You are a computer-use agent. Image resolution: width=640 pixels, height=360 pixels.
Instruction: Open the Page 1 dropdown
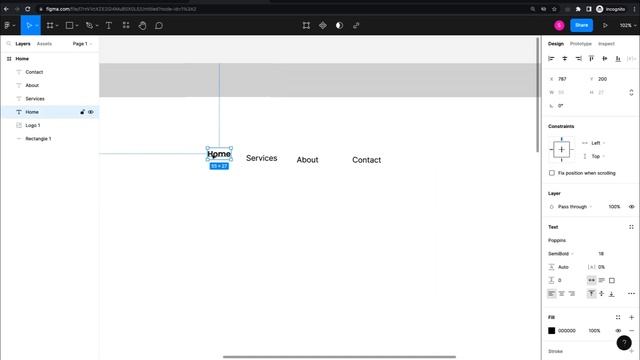82,44
